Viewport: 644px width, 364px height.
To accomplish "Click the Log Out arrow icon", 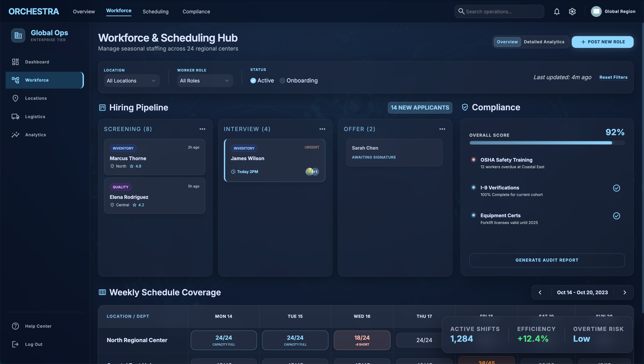I will 15,344.
